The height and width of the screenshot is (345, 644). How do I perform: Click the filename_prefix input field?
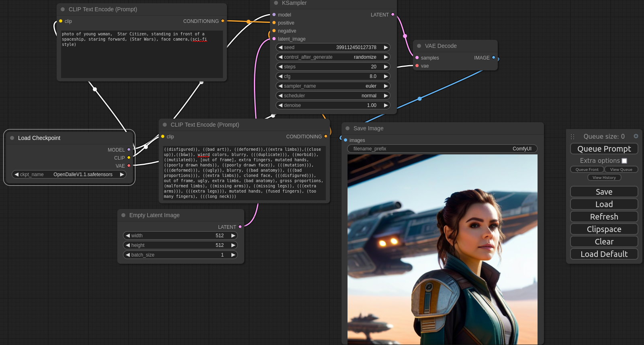point(442,149)
